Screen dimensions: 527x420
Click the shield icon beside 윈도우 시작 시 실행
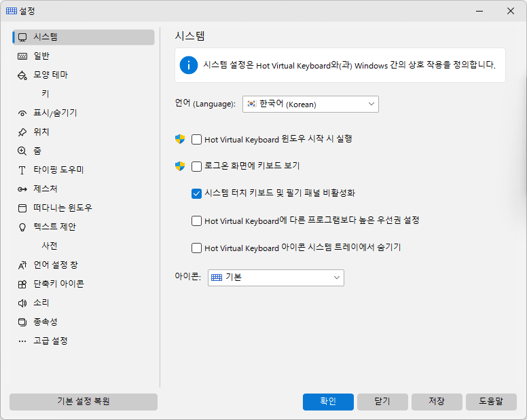coord(180,139)
